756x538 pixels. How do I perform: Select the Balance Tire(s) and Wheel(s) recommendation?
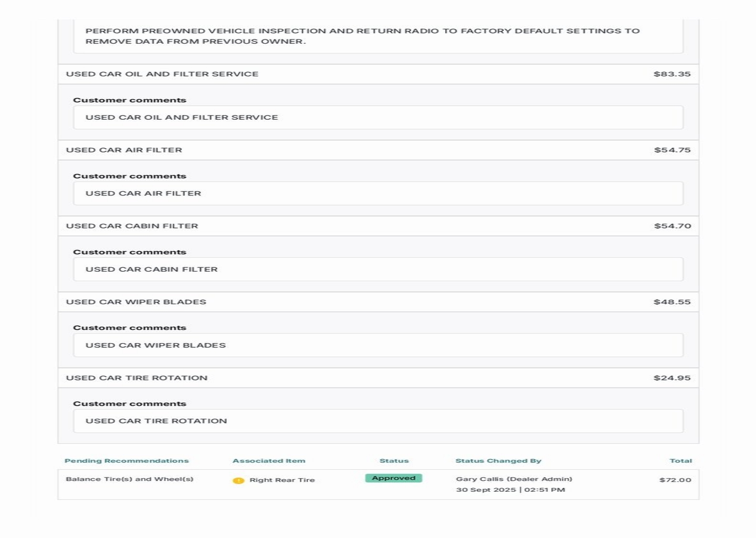(x=129, y=479)
